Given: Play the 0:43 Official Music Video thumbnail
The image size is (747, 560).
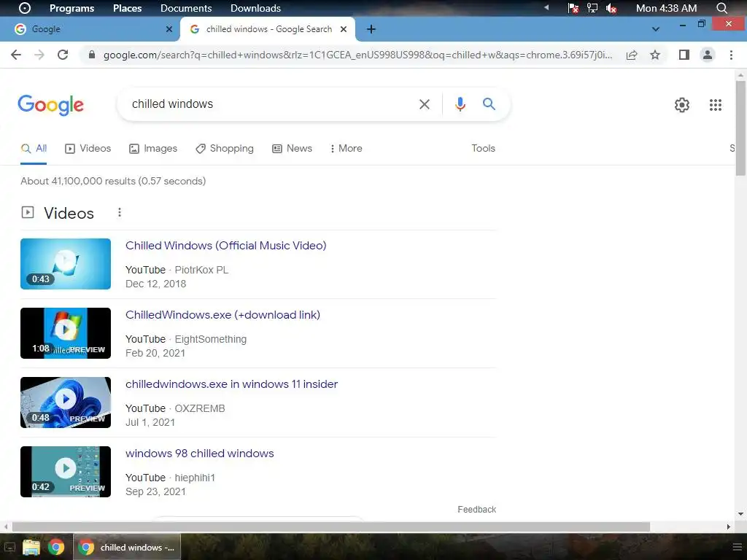Looking at the screenshot, I should [65, 264].
